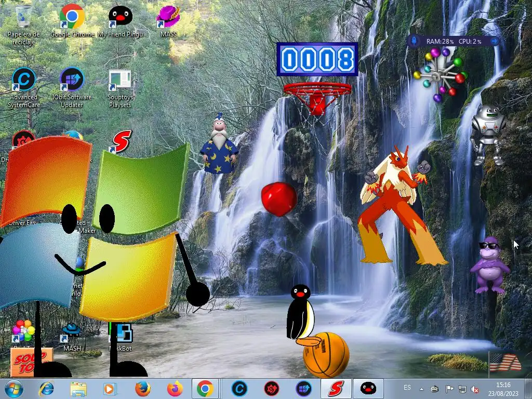The height and width of the screenshot is (399, 532).
Task: Click the older Firefox globe taskbar icon
Action: pos(142,389)
